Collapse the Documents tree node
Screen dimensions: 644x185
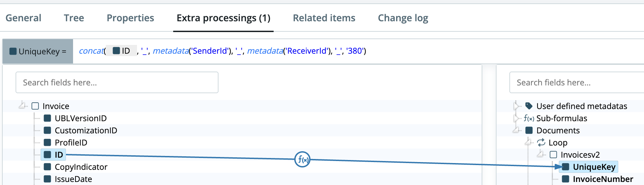[x=516, y=130]
